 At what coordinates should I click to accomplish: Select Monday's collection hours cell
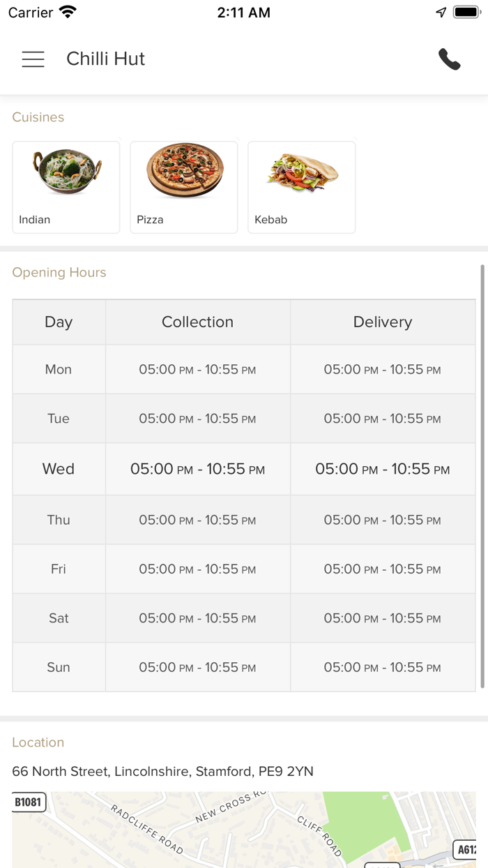(197, 369)
